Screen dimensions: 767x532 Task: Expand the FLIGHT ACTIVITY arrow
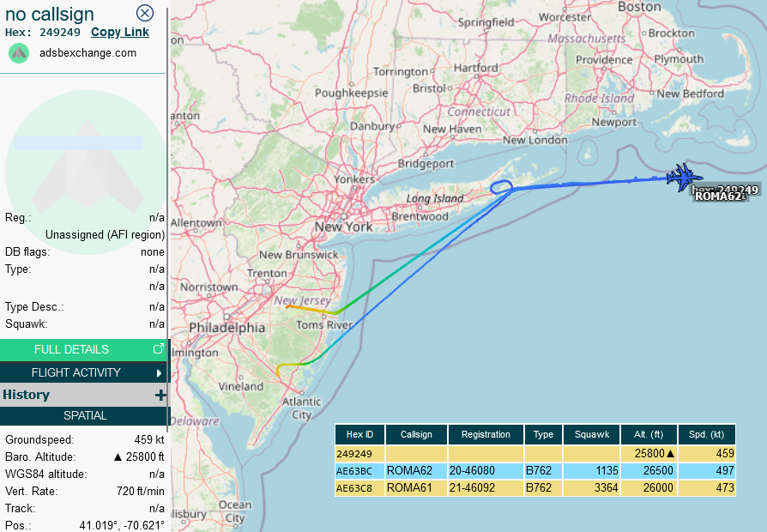pos(159,373)
